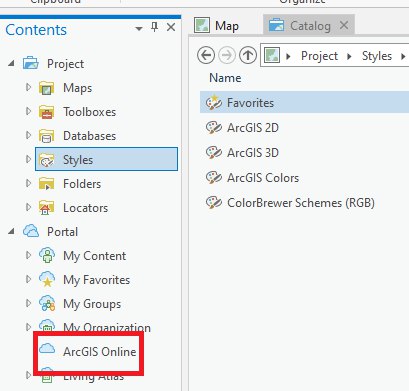Expand the Databases node
Image resolution: width=409 pixels, height=391 pixels.
28,135
